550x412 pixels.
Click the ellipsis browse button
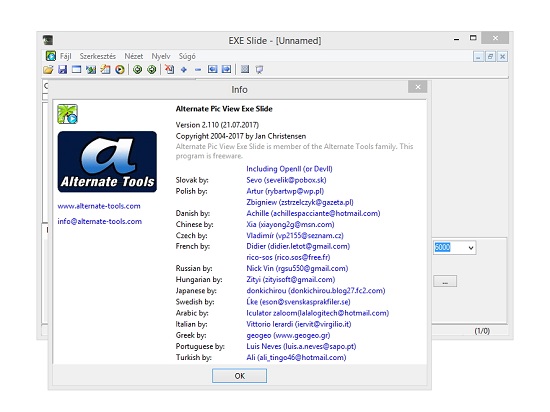click(x=445, y=281)
